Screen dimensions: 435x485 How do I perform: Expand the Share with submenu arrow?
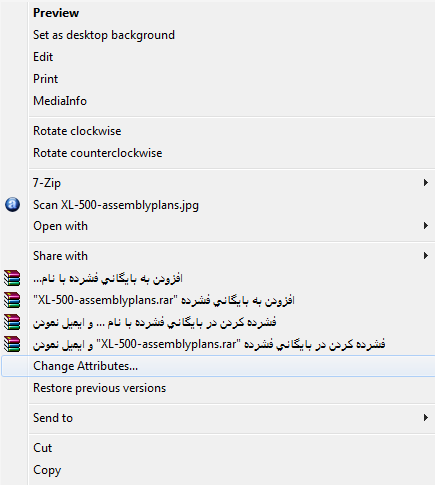(x=426, y=256)
